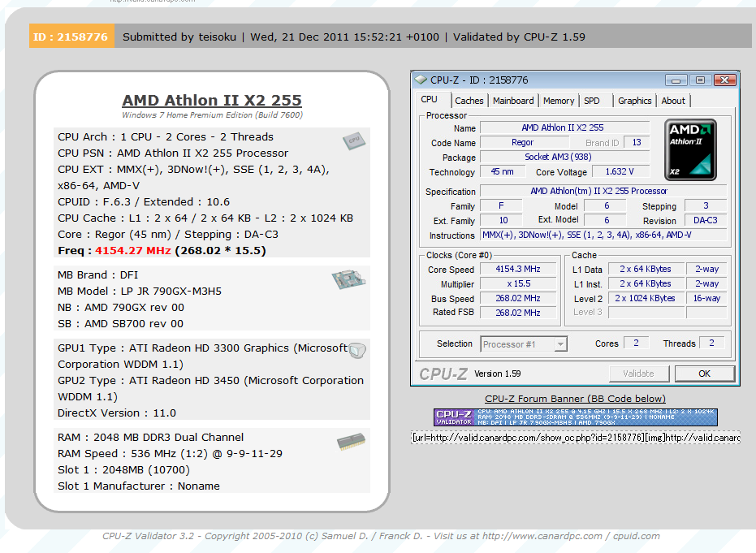
Task: Click the Instructions field text
Action: coord(603,235)
